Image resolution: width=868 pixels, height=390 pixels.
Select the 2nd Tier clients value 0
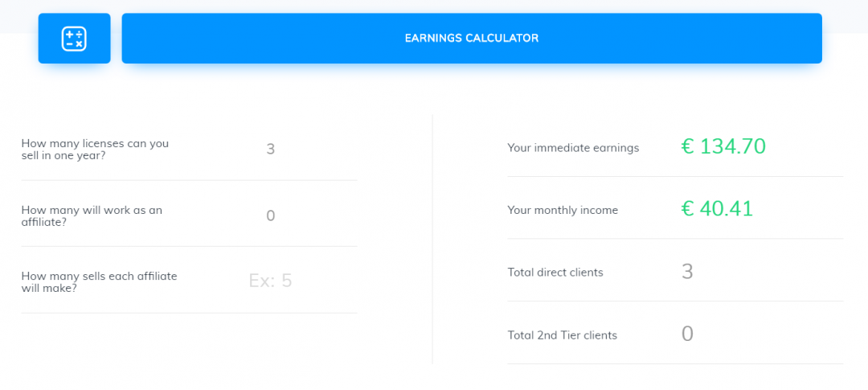tap(687, 334)
